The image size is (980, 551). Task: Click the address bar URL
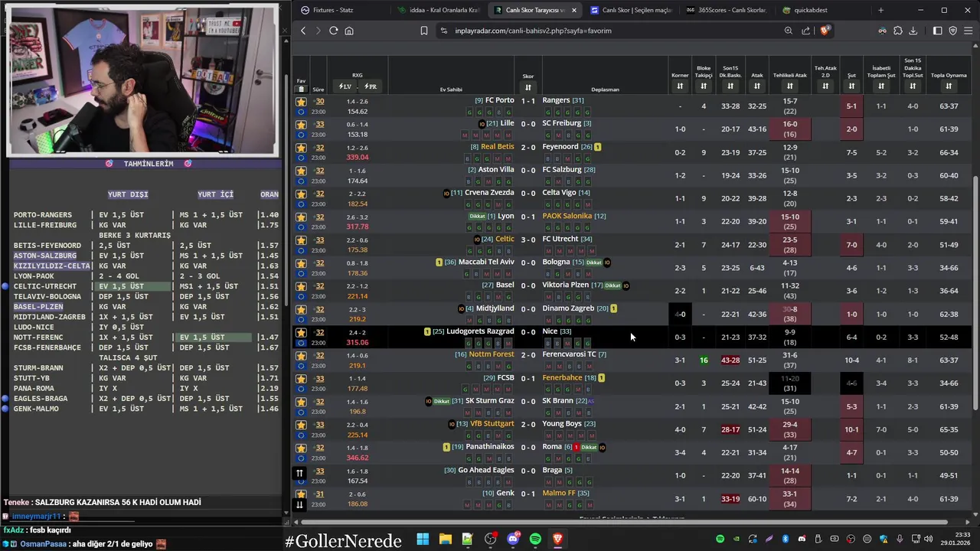tap(534, 31)
